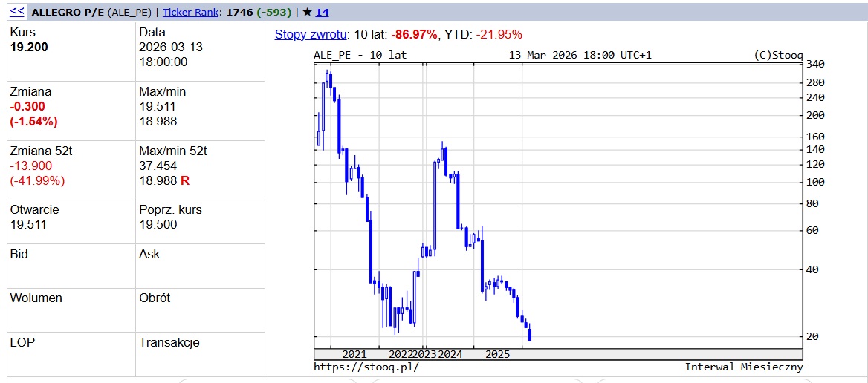The width and height of the screenshot is (868, 383).
Task: Click the Wolumen label
Action: (x=36, y=298)
